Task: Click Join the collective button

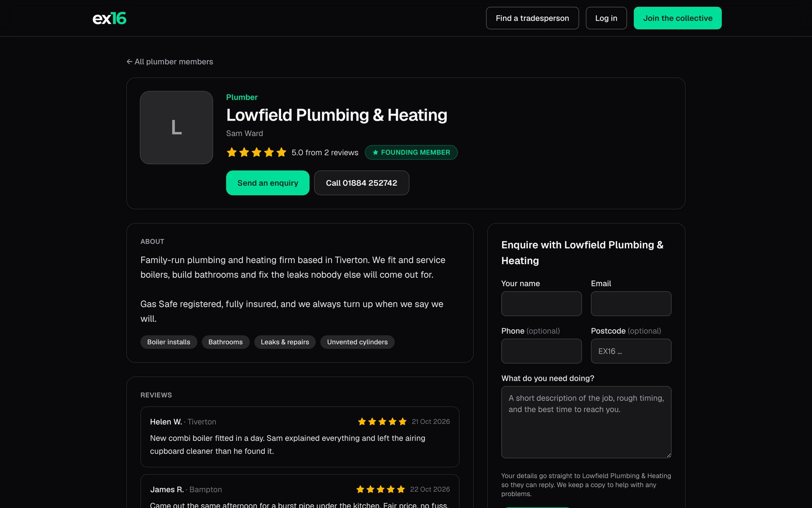Action: pyautogui.click(x=678, y=18)
